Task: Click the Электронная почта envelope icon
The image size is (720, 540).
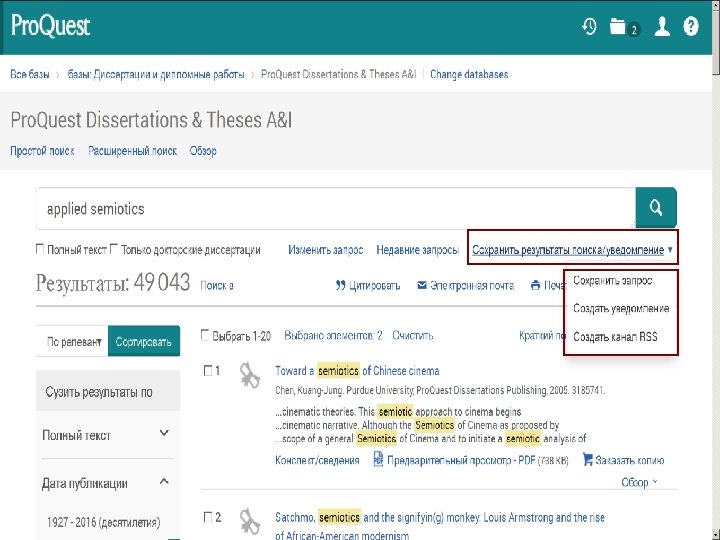Action: [x=422, y=285]
